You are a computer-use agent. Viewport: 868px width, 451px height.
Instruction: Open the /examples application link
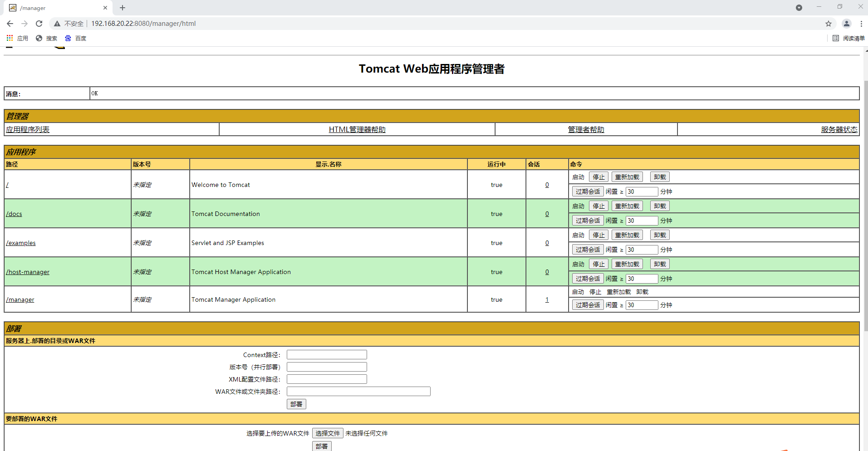[21, 243]
